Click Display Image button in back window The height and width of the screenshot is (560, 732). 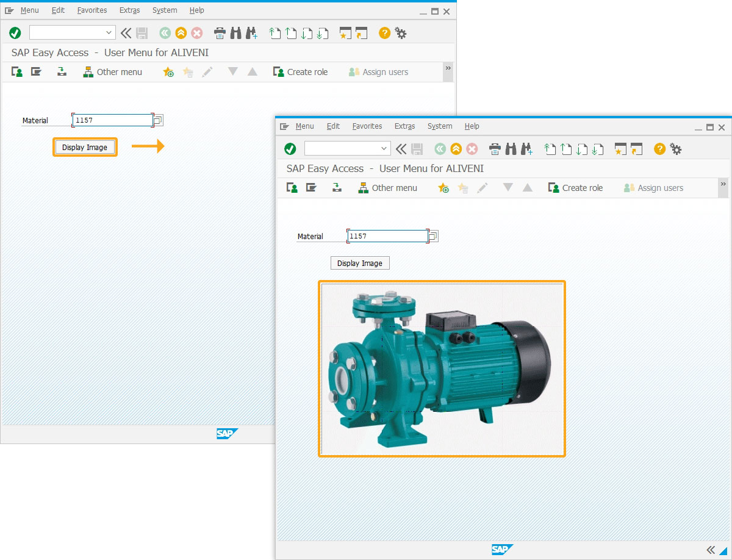85,148
